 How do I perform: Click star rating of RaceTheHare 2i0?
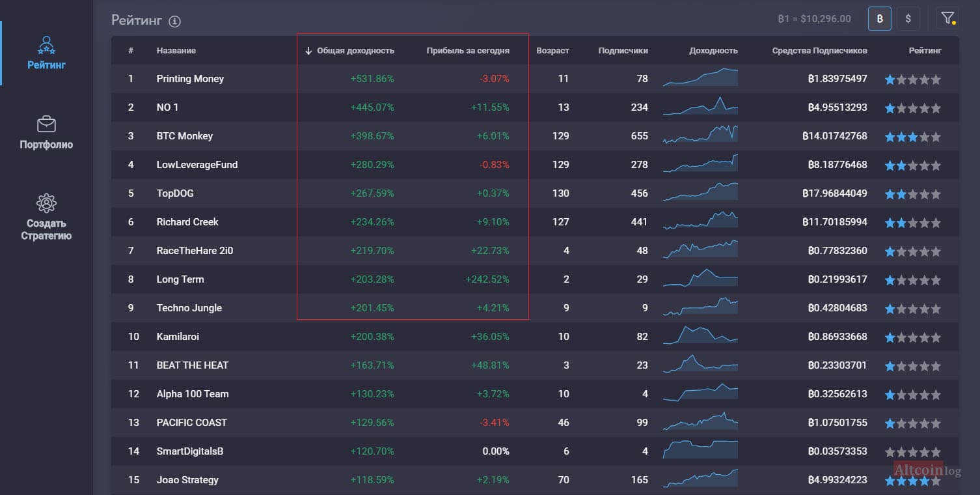(x=913, y=251)
